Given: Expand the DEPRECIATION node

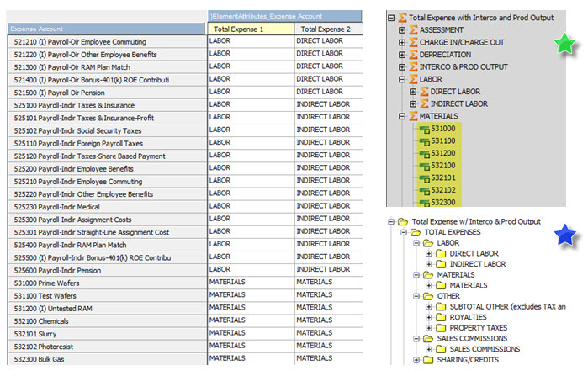Looking at the screenshot, I should (402, 55).
